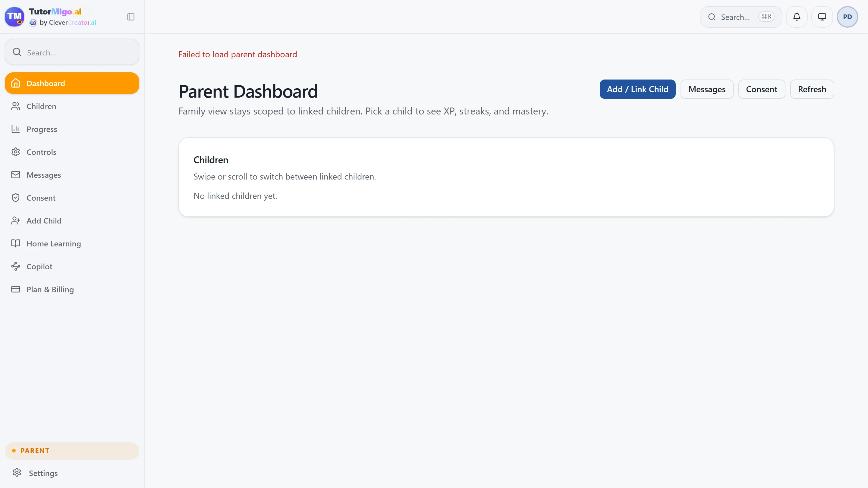
Task: Click the Settings label at sidebar bottom
Action: [43, 473]
